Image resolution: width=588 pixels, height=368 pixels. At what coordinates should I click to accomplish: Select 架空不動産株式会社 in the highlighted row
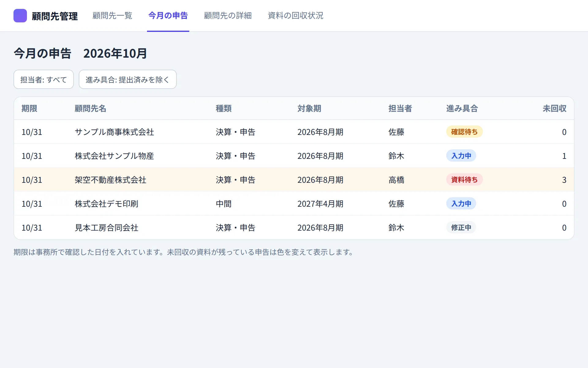[111, 180]
